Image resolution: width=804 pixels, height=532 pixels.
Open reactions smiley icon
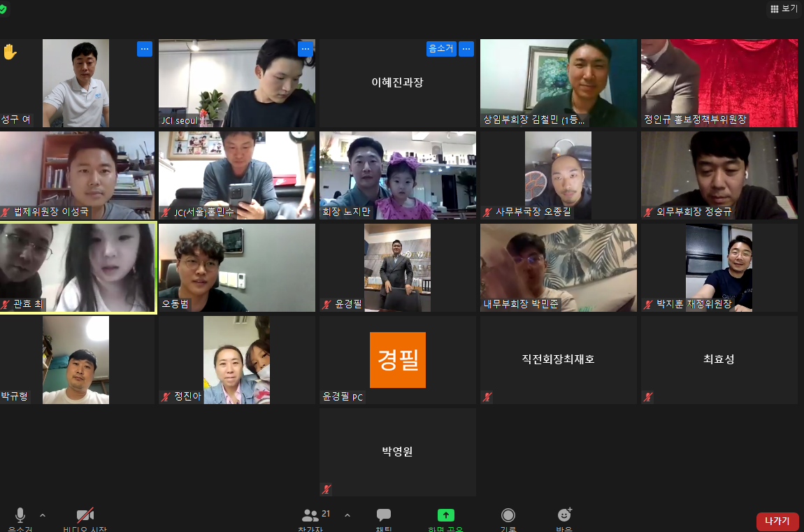564,515
